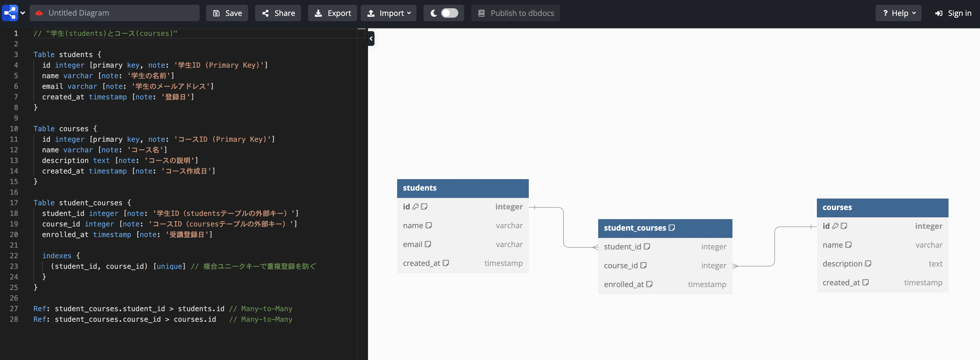The image size is (980, 360).
Task: Click note icon next to email field
Action: (428, 244)
